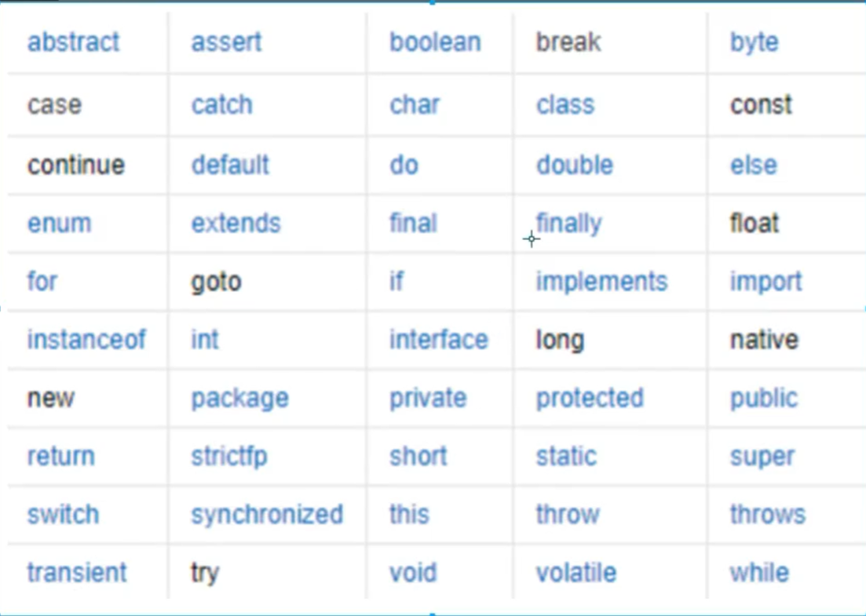Screen dimensions: 866x616
Task: Select the finally keyword link
Action: [569, 224]
